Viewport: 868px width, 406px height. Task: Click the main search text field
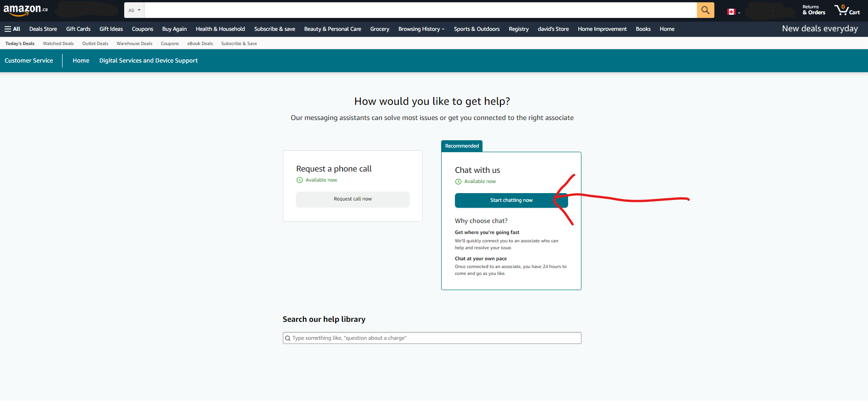[420, 10]
